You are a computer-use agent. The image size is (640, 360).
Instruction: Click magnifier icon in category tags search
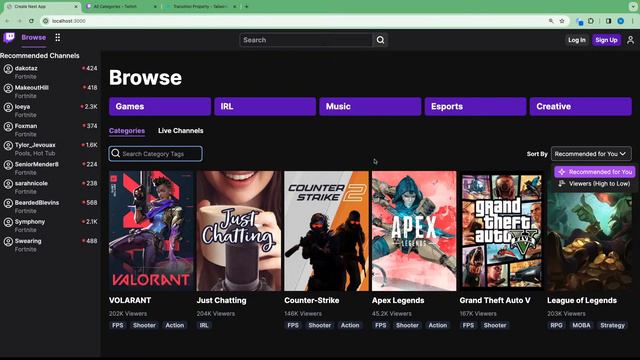pos(116,153)
